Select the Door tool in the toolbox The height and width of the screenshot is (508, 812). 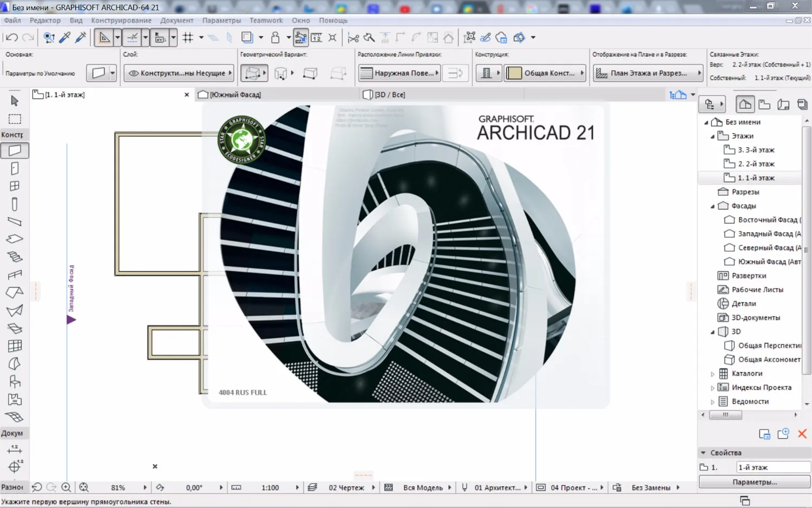15,168
